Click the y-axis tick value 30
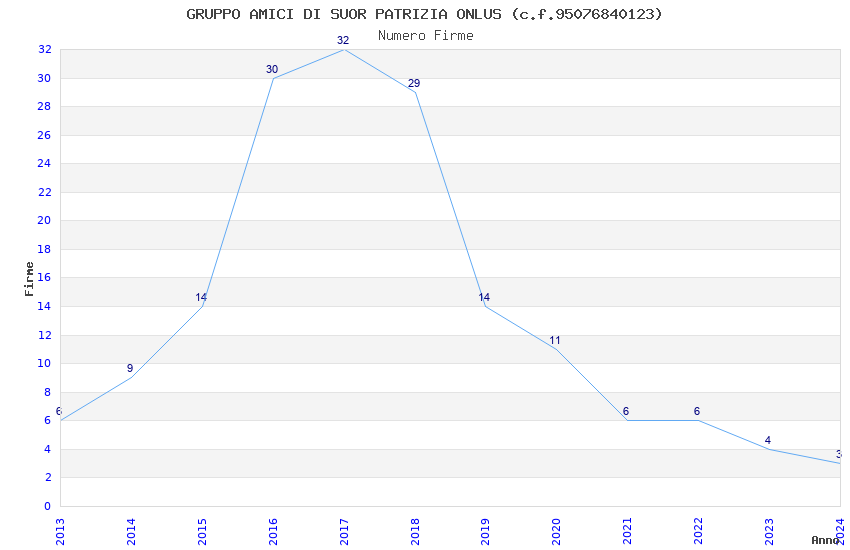This screenshot has width=850, height=550. pos(44,78)
